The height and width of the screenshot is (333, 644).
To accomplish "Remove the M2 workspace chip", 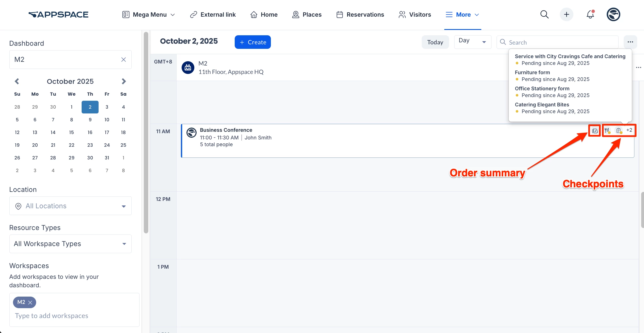I will point(30,303).
